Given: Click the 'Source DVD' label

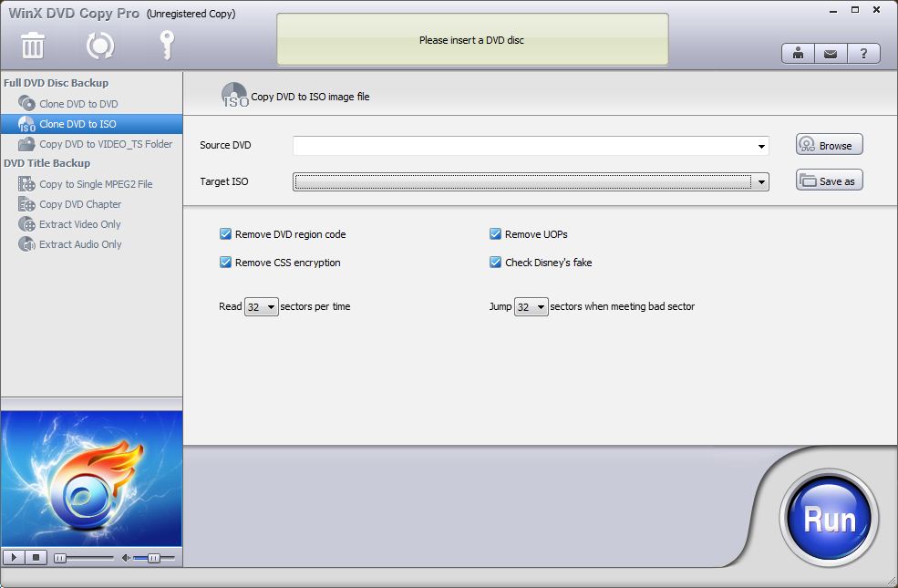Looking at the screenshot, I should click(225, 145).
